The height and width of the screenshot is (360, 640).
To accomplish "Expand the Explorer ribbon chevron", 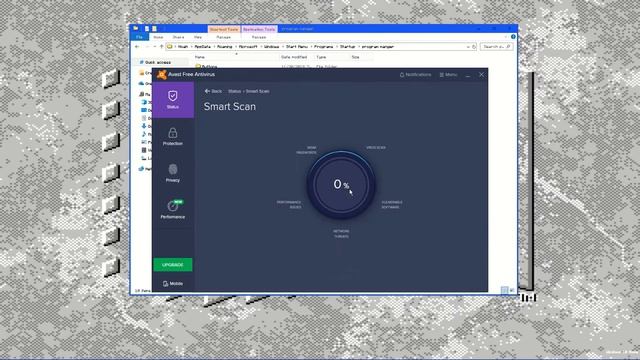I will [507, 37].
